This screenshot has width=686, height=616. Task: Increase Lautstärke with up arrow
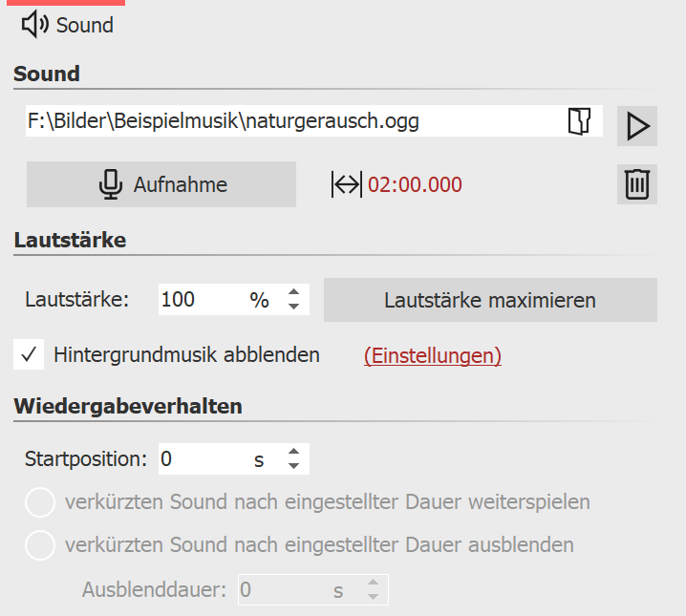pos(294,292)
